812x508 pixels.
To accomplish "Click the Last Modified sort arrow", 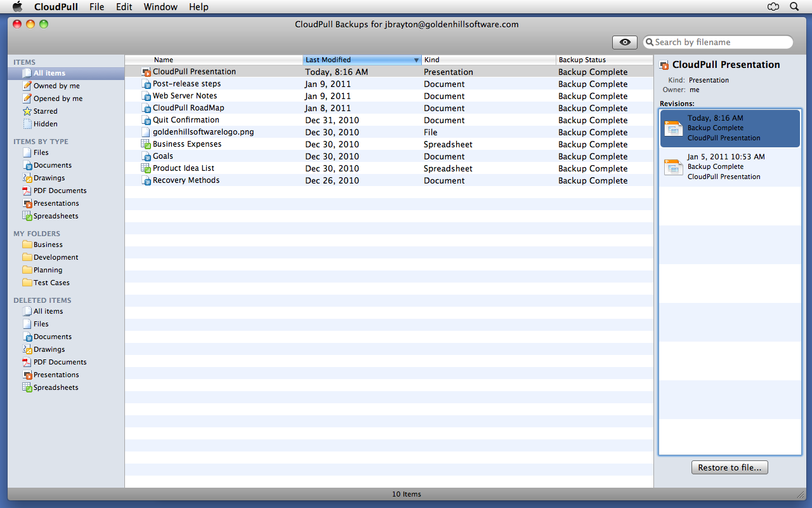I will [416, 60].
